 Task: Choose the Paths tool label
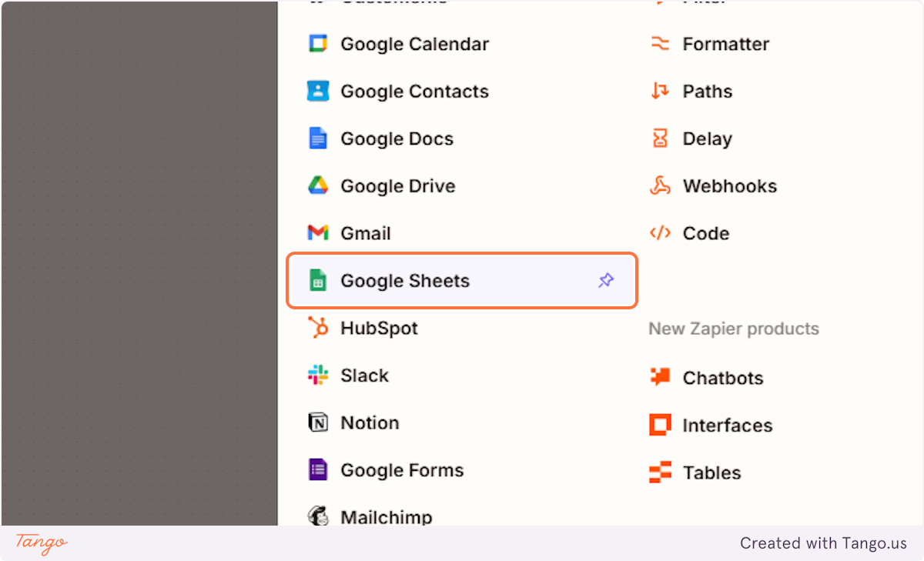coord(707,91)
